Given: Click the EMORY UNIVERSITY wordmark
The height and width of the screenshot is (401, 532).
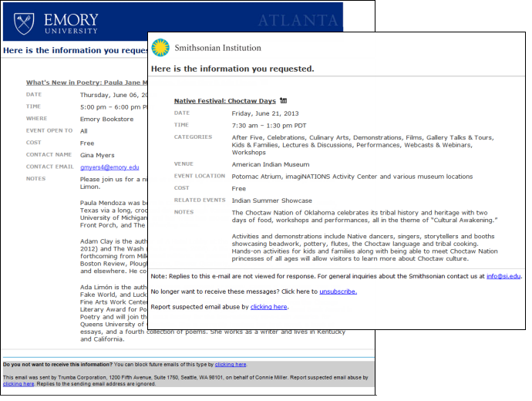Looking at the screenshot, I should [x=71, y=23].
